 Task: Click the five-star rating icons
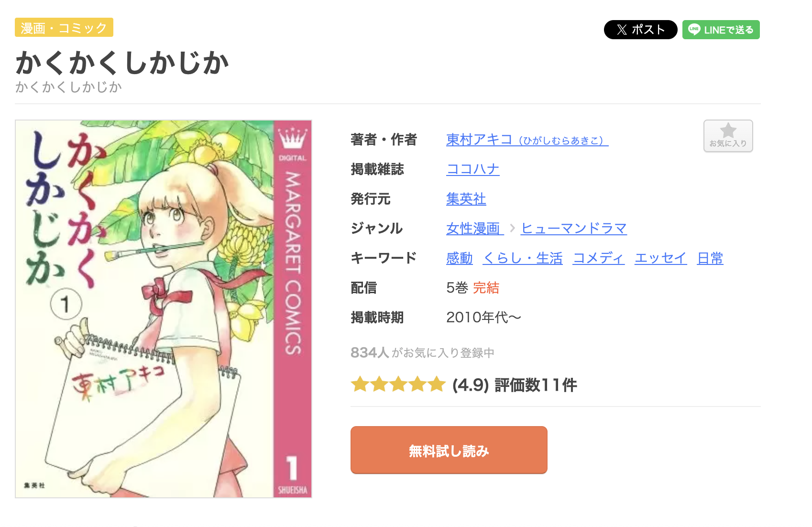[398, 384]
